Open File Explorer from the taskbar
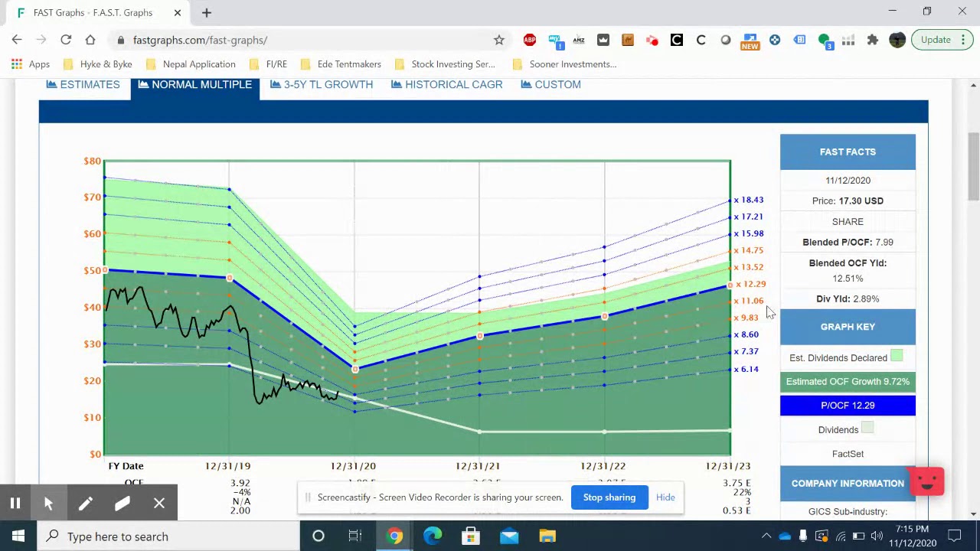This screenshot has width=980, height=551. [547, 536]
